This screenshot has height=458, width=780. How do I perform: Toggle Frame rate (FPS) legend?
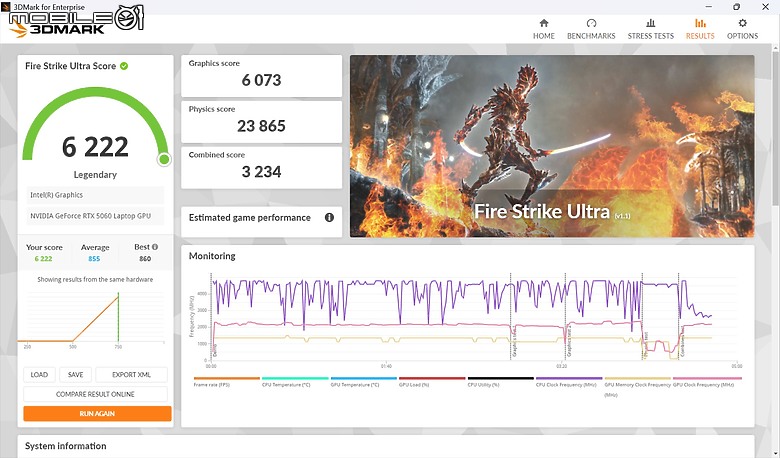[226, 382]
